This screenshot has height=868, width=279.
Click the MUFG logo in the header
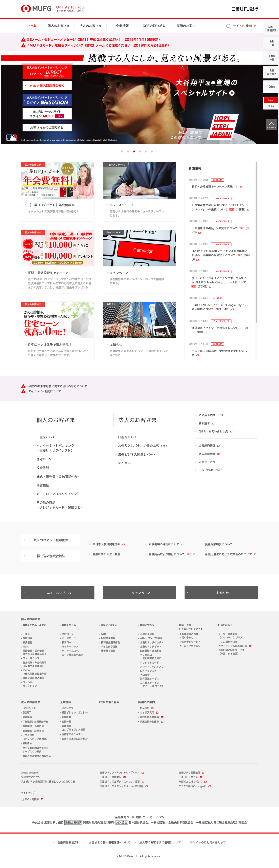pos(36,8)
